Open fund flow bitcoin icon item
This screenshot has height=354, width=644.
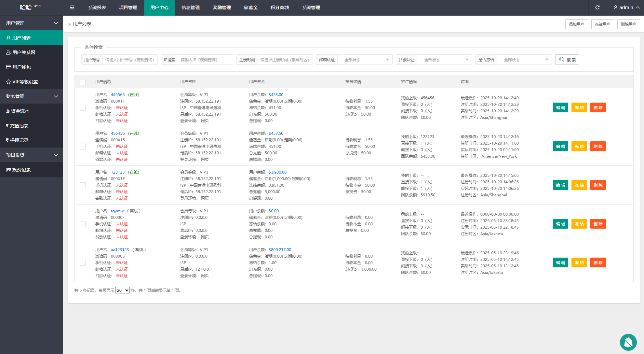point(8,111)
